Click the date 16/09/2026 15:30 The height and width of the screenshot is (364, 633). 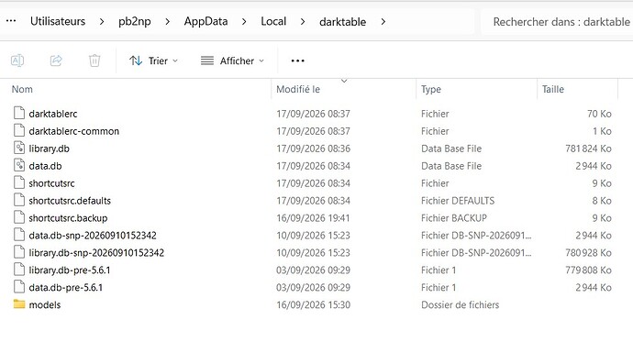tap(313, 304)
